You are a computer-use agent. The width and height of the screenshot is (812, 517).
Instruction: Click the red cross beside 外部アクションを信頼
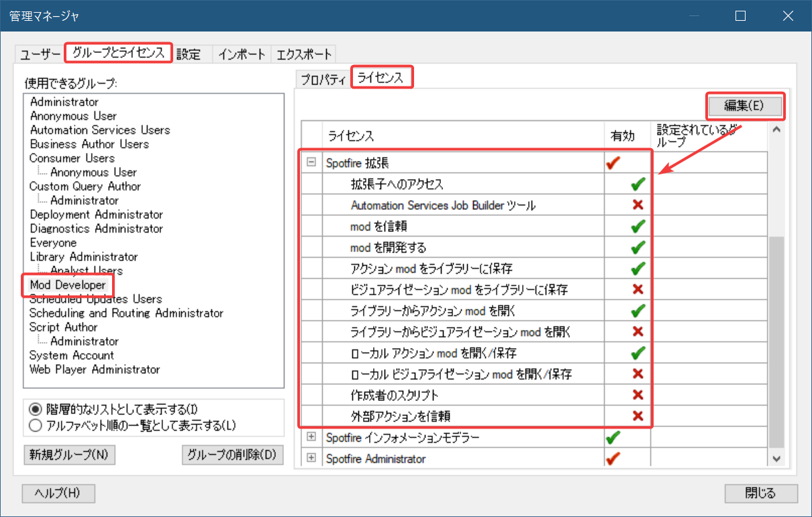click(638, 416)
